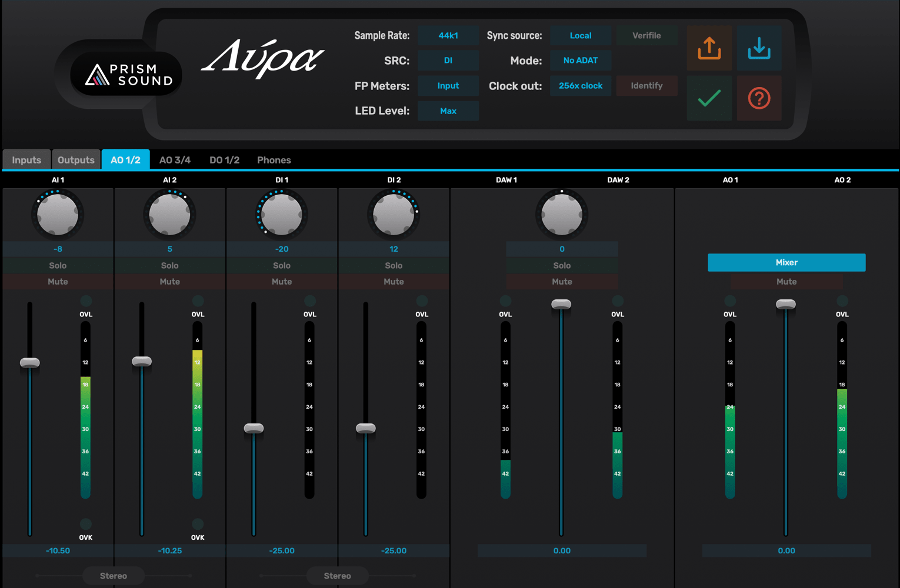
Task: Toggle Stereo link for AI 1 and AI 2
Action: pyautogui.click(x=114, y=576)
